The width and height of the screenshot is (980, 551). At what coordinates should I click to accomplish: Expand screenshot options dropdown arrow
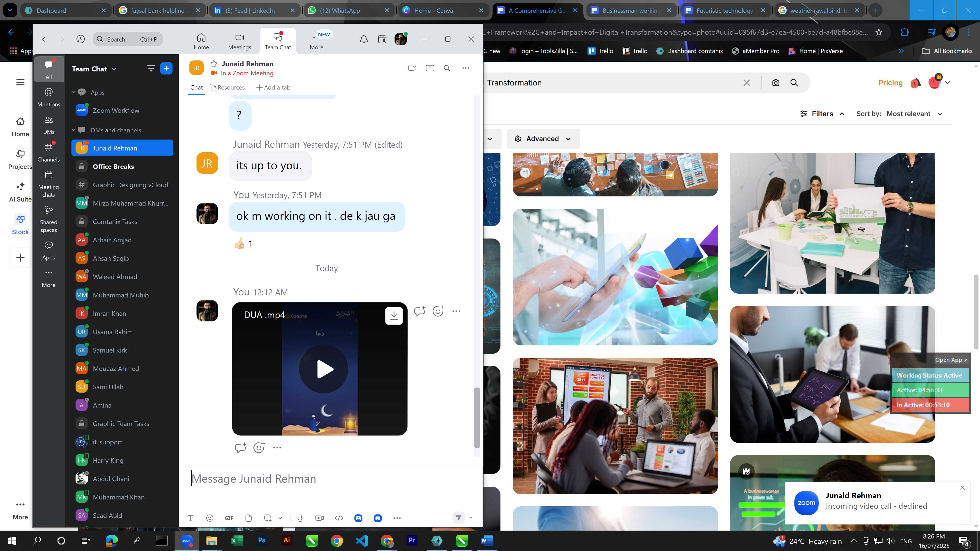point(280,518)
